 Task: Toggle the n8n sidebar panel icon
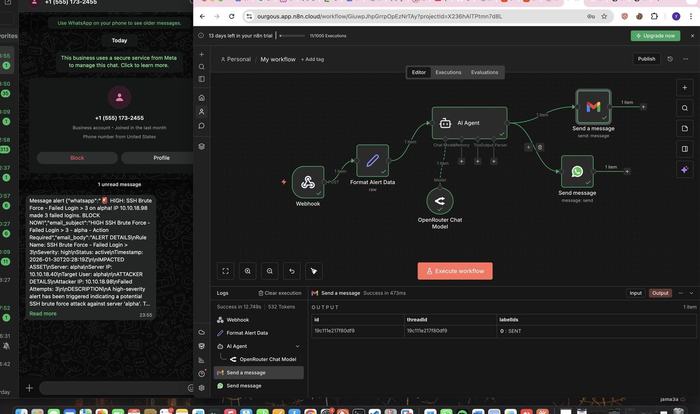pyautogui.click(x=202, y=79)
